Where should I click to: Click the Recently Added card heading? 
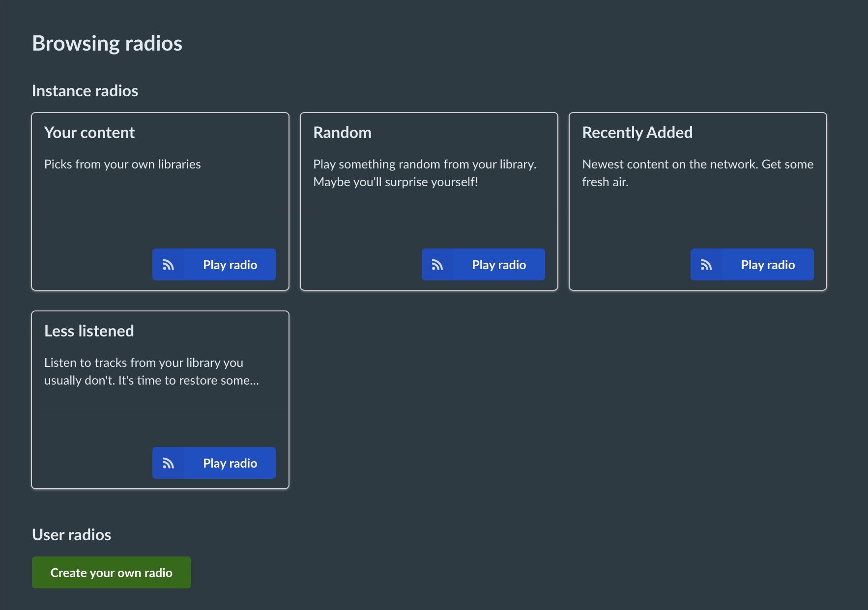[x=637, y=133]
